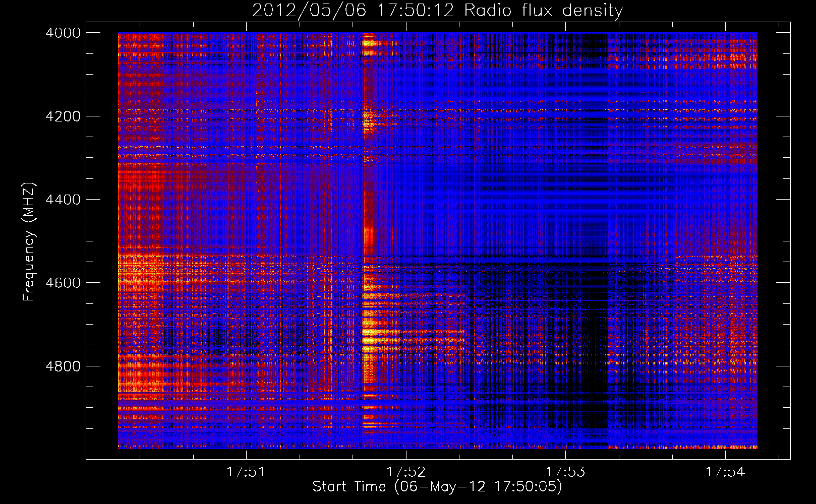
Task: Click the 4800 frequency tick label
Action: 63,366
